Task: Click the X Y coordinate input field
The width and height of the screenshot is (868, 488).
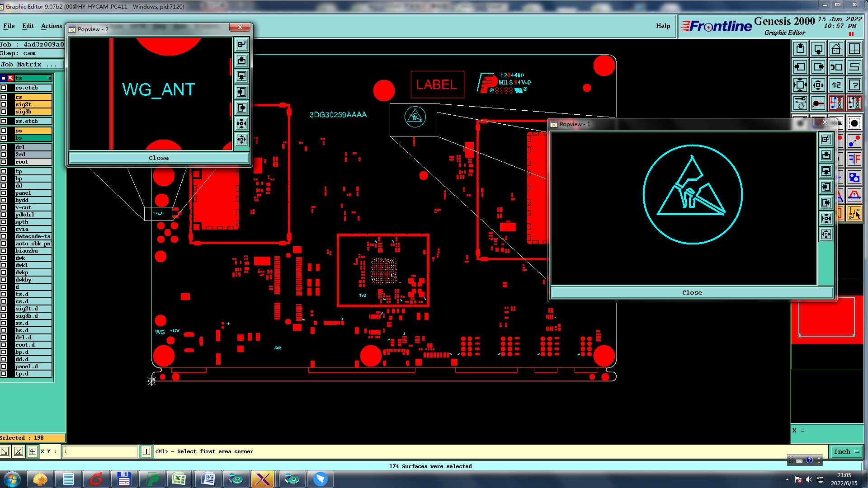Action: (100, 451)
